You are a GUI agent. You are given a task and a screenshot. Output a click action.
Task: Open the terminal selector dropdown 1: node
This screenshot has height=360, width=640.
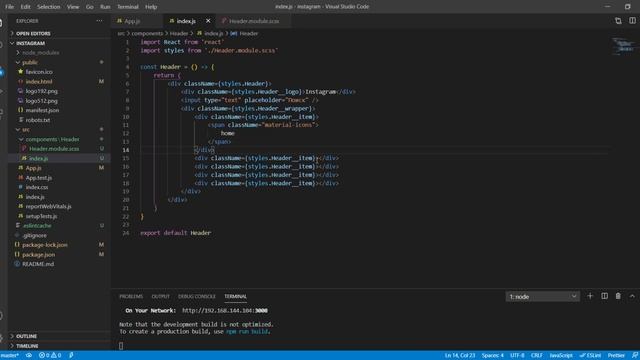[x=542, y=297]
